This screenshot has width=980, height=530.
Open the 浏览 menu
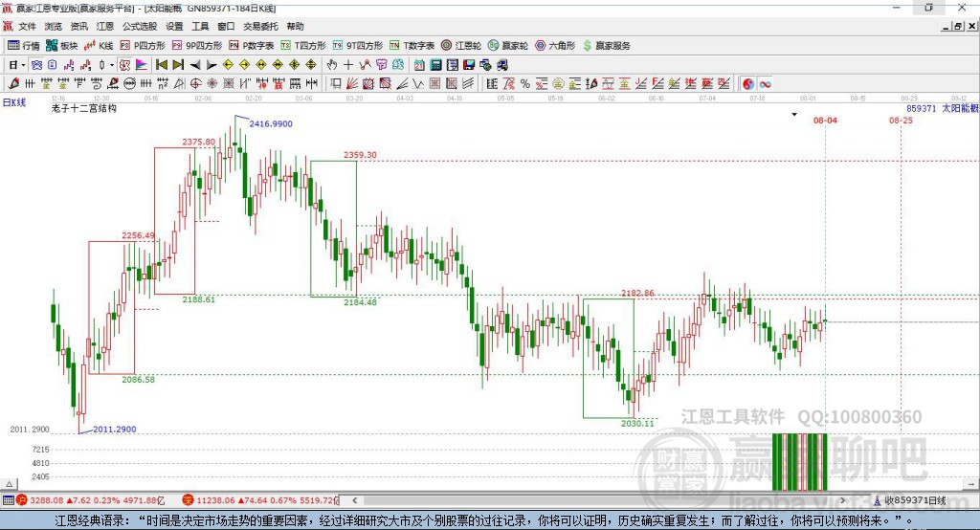pyautogui.click(x=54, y=26)
